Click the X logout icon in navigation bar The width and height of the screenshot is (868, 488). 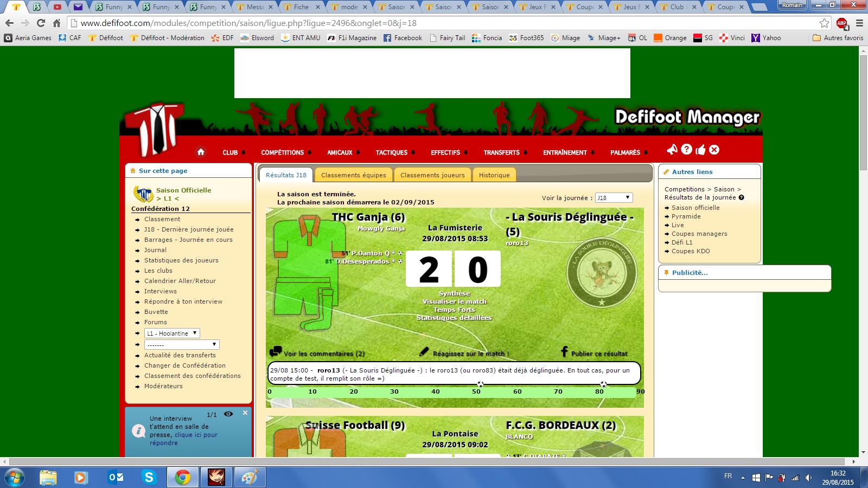click(x=714, y=150)
